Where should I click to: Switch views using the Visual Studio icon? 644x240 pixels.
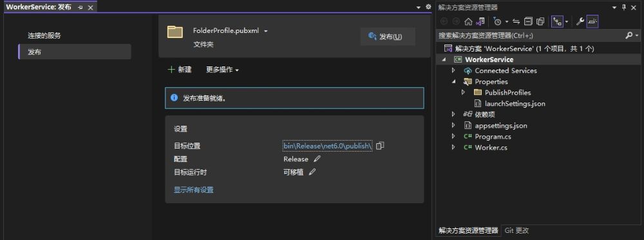(x=480, y=21)
